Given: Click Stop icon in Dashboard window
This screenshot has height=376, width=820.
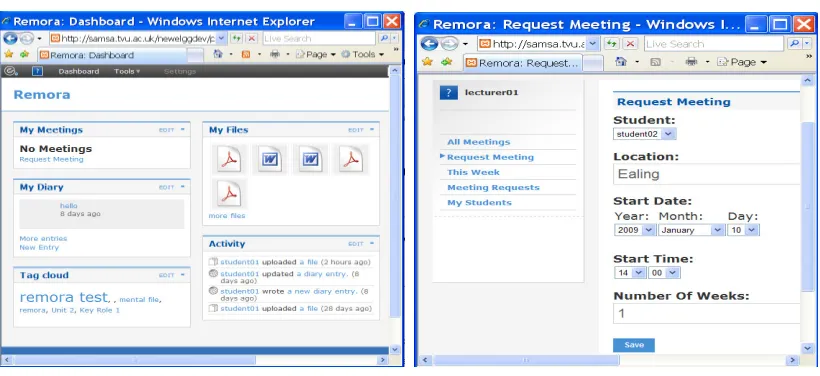Looking at the screenshot, I should point(252,38).
